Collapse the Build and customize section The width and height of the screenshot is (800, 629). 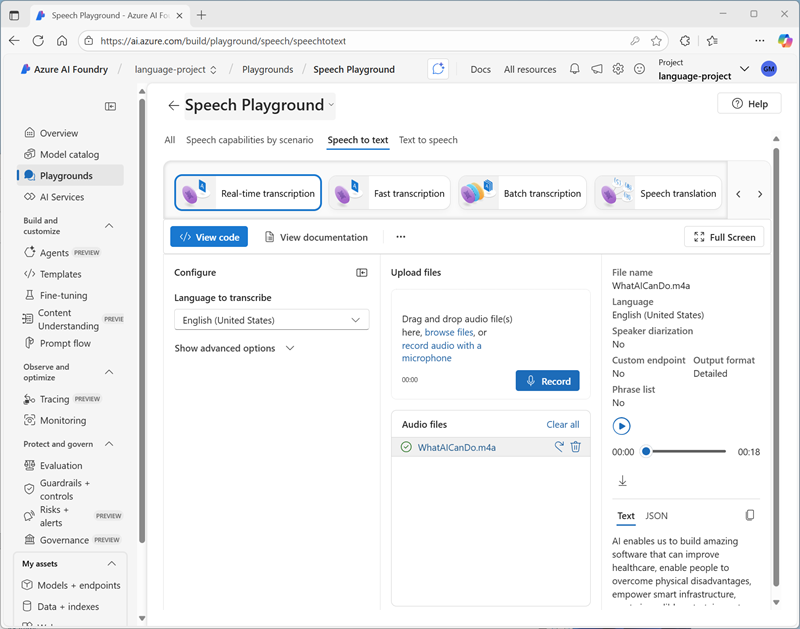click(x=109, y=226)
